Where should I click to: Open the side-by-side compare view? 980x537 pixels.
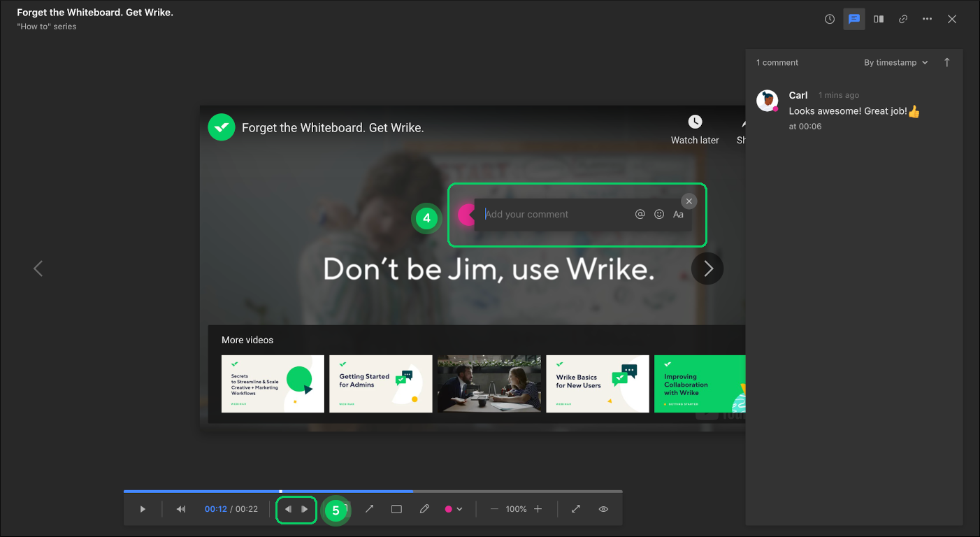(879, 19)
